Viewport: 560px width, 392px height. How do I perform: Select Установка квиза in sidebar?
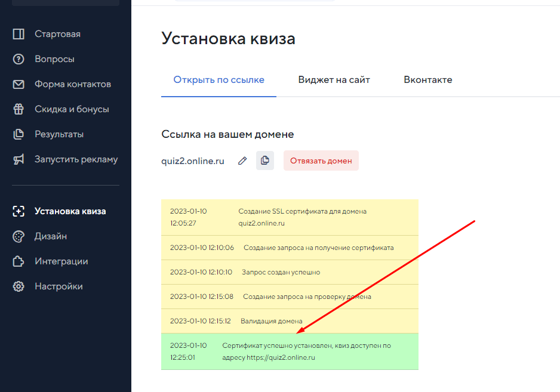click(70, 211)
